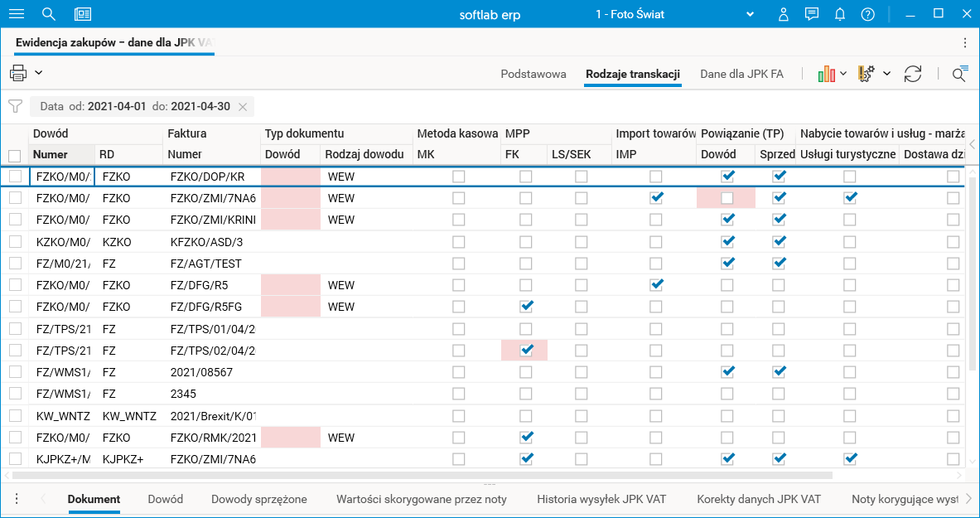
Task: Open the hamburger main menu
Action: (x=17, y=14)
